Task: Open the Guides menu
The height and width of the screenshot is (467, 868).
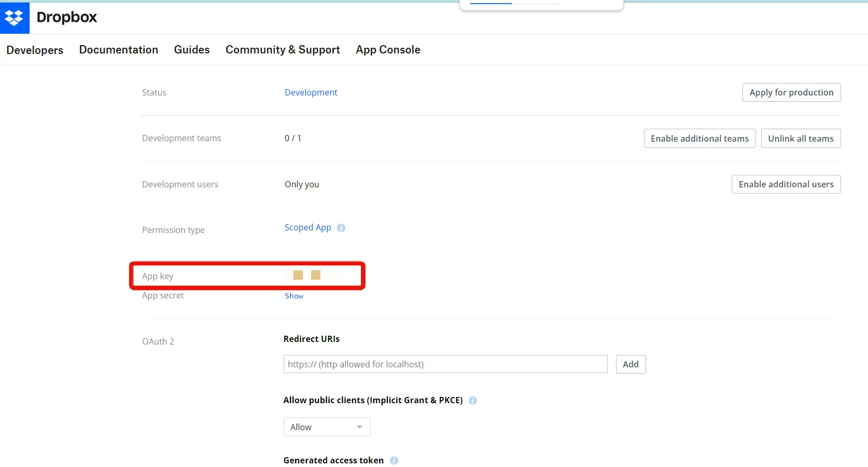Action: [x=192, y=50]
